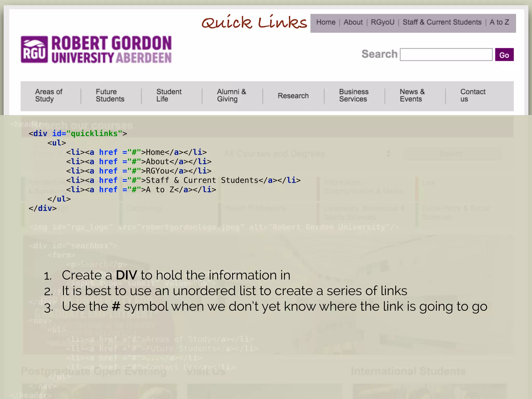Select Business Services menu item

click(354, 95)
